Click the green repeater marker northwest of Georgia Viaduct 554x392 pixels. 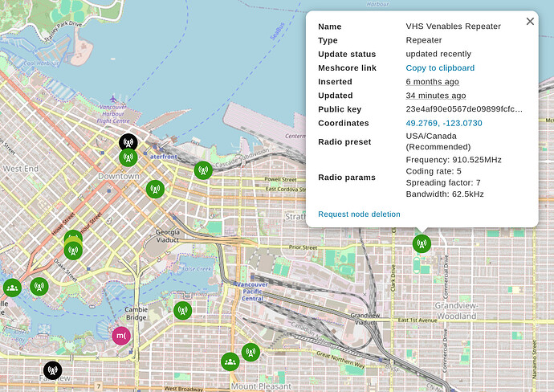coord(155,190)
